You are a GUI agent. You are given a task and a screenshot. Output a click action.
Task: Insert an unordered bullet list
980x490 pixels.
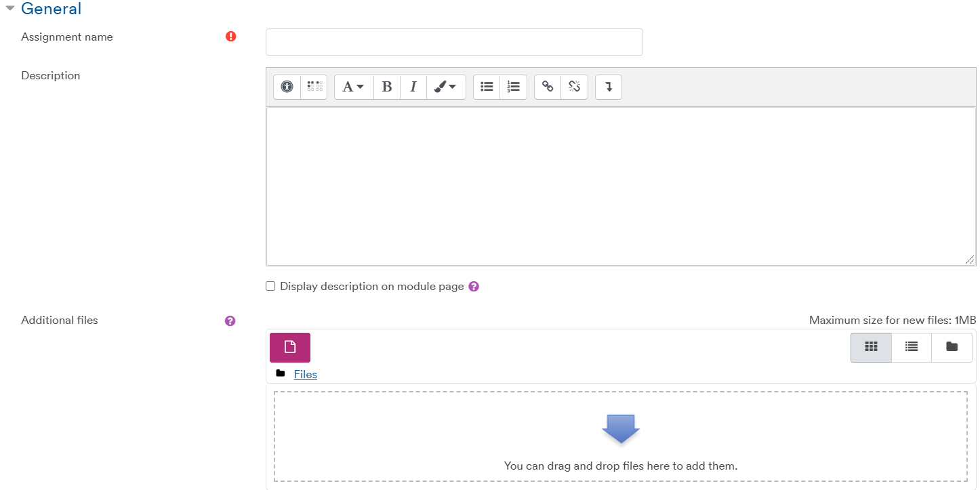(487, 87)
